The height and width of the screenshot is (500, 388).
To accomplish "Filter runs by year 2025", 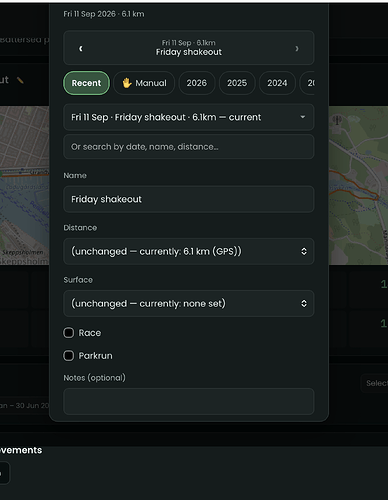I will point(237,83).
